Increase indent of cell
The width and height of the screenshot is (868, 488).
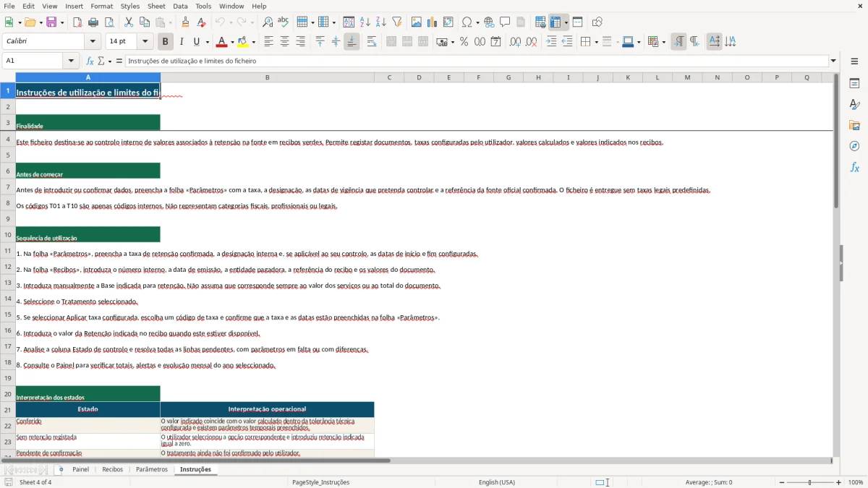[551, 42]
